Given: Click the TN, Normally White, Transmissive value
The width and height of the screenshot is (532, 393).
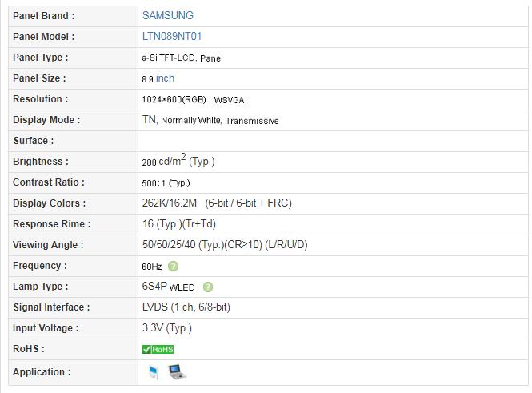Looking at the screenshot, I should click(210, 120).
